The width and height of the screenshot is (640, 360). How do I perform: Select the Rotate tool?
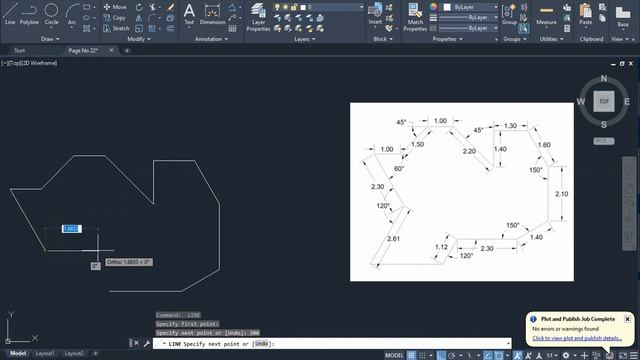[x=139, y=7]
